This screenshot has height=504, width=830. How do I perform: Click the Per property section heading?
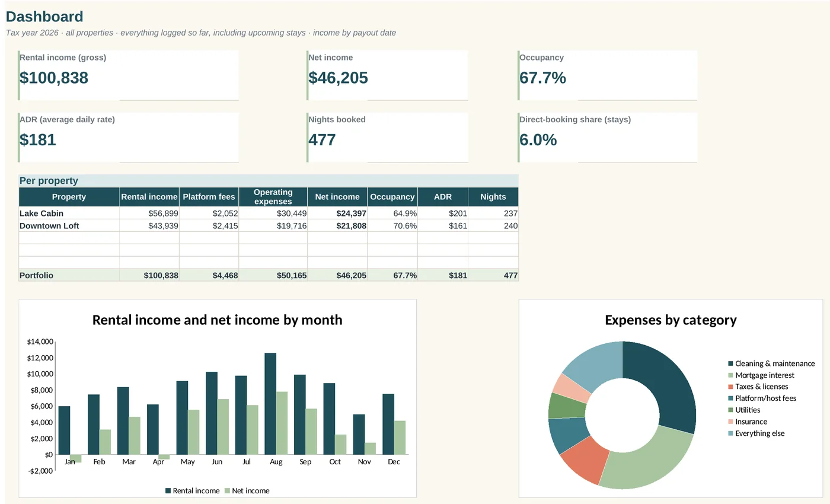[x=49, y=181]
